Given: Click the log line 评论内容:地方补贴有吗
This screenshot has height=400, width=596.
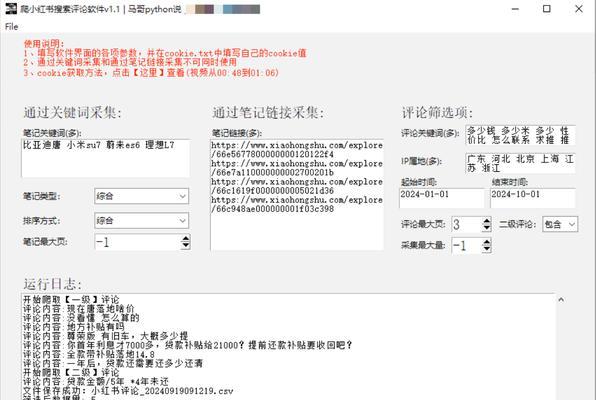Looking at the screenshot, I should pyautogui.click(x=73, y=327).
